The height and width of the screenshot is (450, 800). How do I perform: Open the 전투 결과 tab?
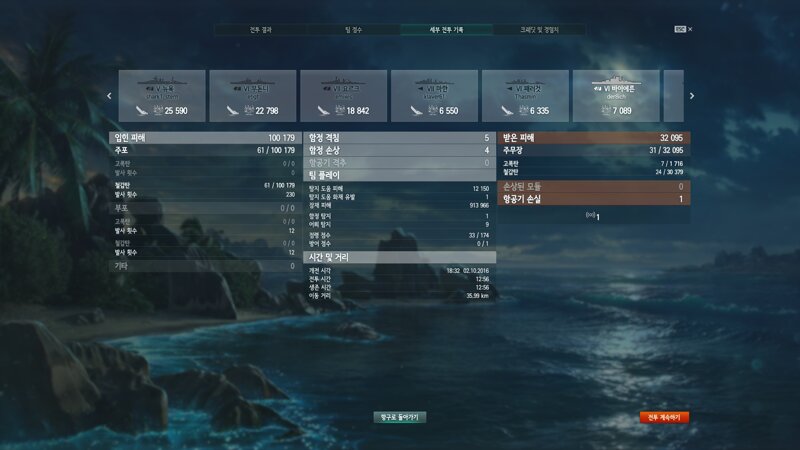click(x=261, y=30)
